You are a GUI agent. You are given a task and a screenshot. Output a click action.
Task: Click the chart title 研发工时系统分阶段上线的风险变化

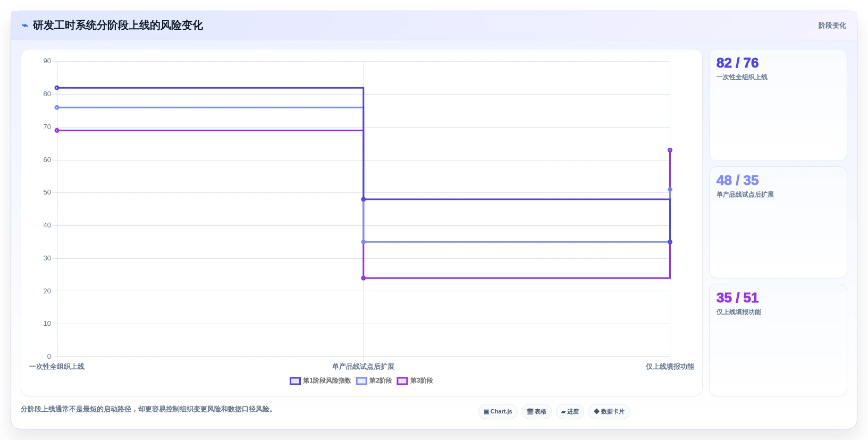[x=118, y=26]
